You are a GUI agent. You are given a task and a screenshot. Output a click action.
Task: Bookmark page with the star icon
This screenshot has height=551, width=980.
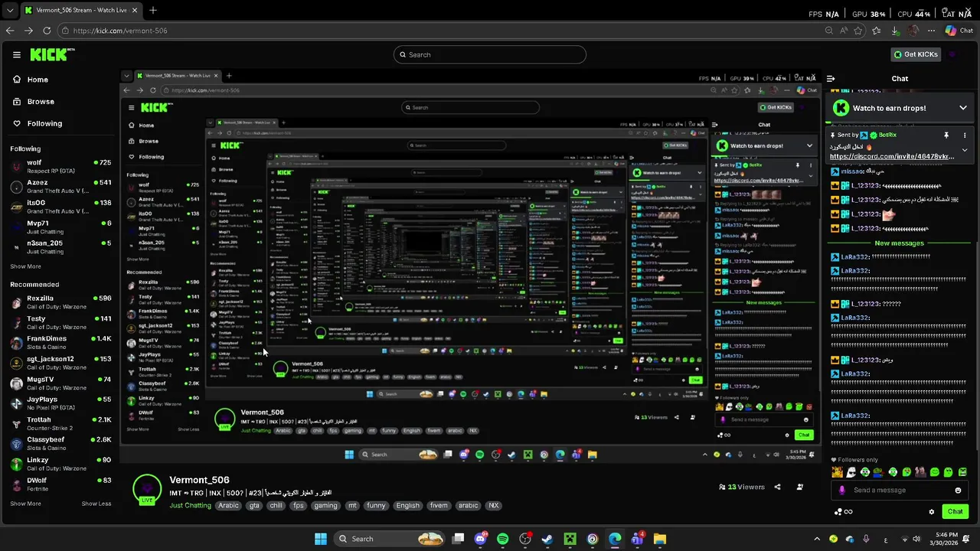pos(858,31)
